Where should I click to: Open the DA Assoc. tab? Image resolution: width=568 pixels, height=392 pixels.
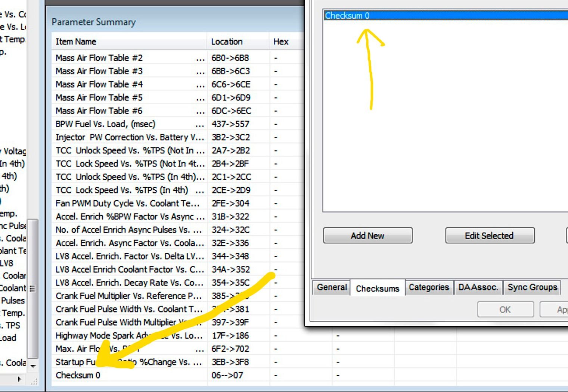tap(478, 287)
